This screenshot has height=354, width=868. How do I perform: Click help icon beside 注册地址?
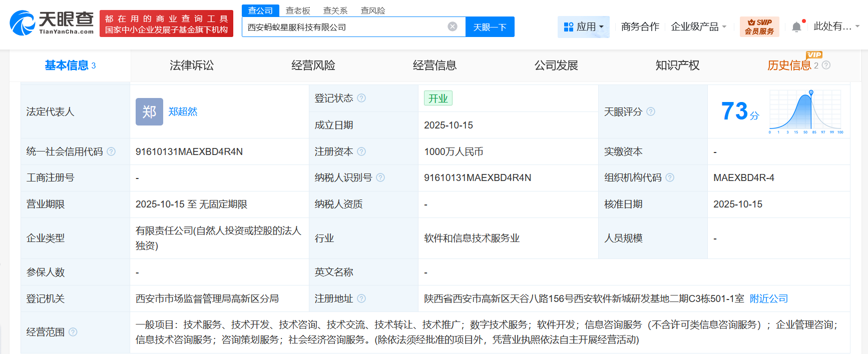click(x=361, y=298)
